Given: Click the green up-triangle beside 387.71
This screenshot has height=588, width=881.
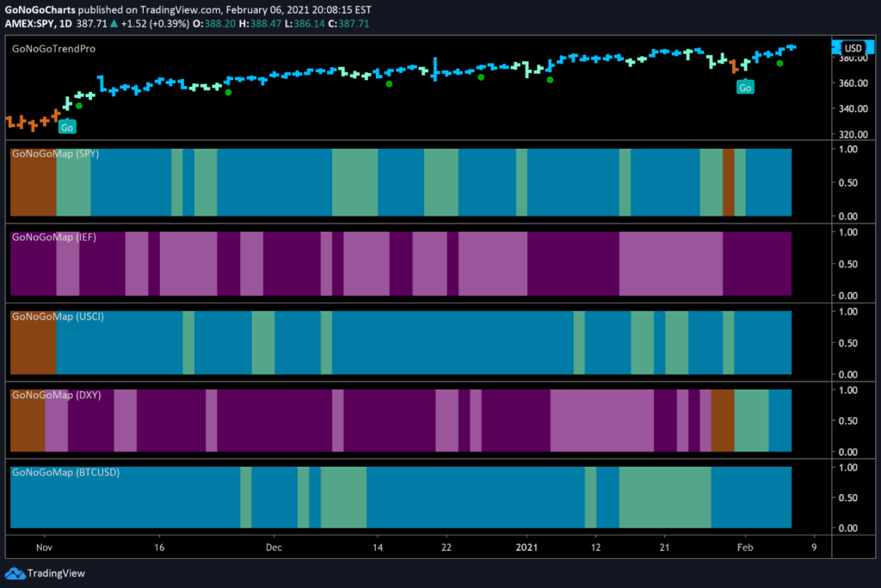Looking at the screenshot, I should (114, 23).
